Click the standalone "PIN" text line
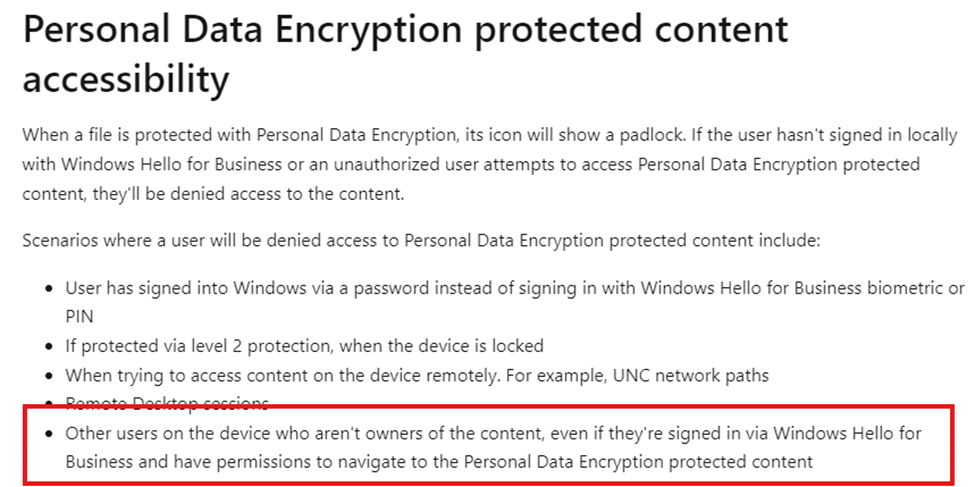 79,317
